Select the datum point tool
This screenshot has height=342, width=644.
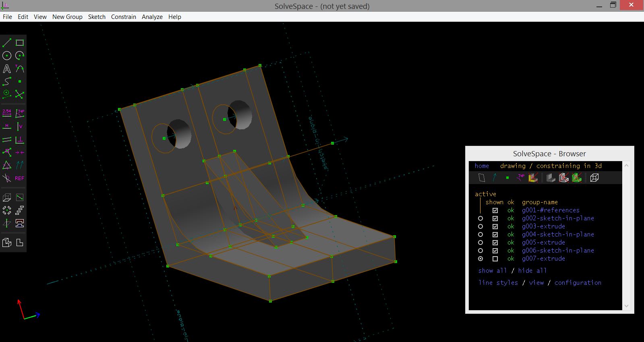(x=20, y=81)
